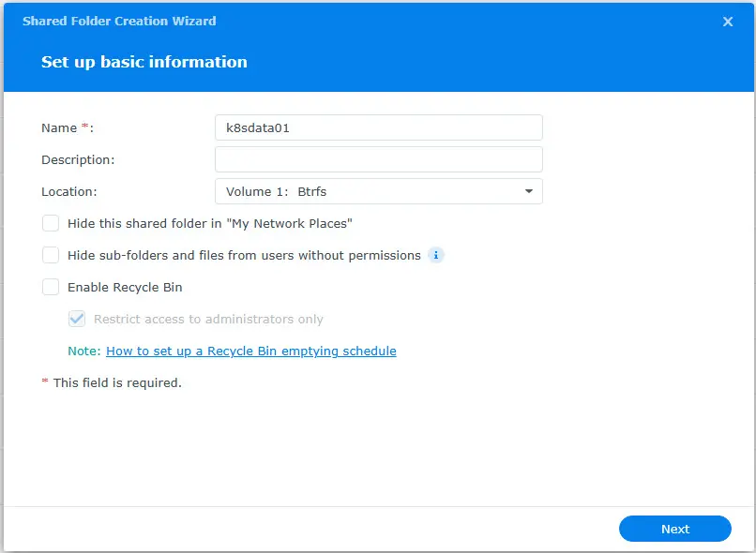Click the Set up basic information heading
The width and height of the screenshot is (756, 553).
pyautogui.click(x=144, y=61)
